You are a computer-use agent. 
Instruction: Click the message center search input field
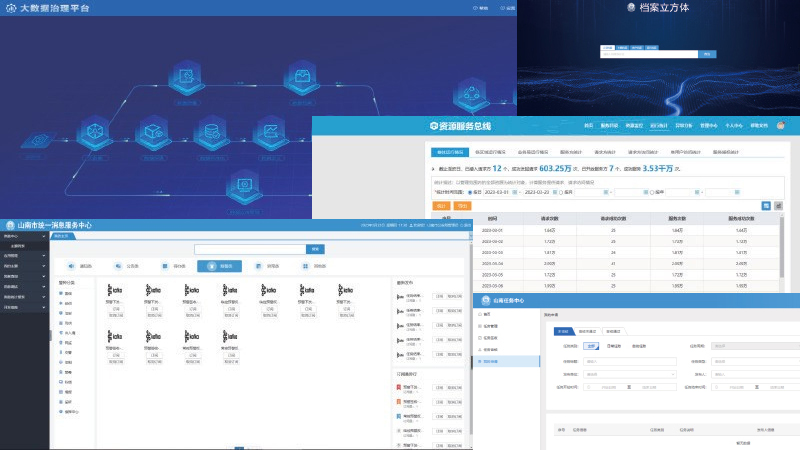click(250, 248)
